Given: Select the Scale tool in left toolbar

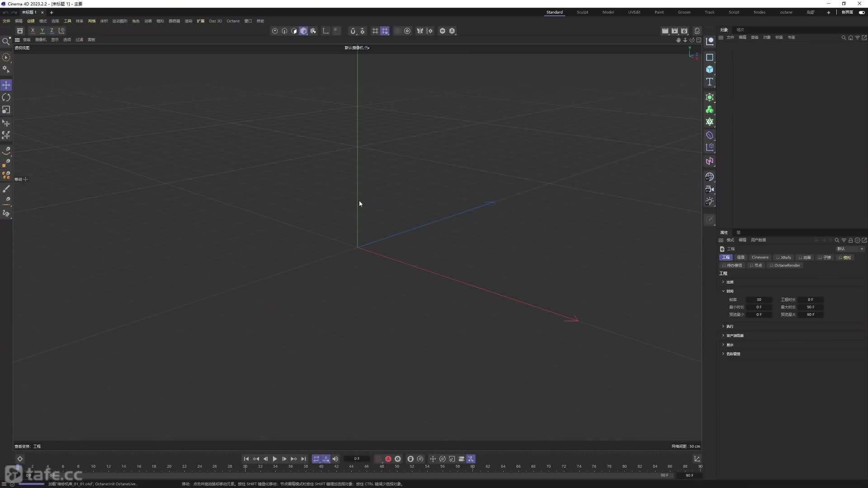Looking at the screenshot, I should click(x=6, y=110).
